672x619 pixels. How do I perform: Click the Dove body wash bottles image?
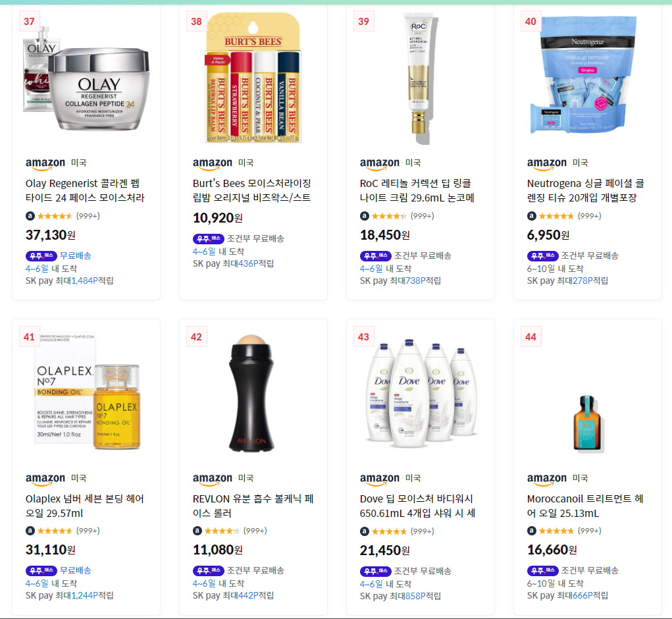click(x=421, y=393)
